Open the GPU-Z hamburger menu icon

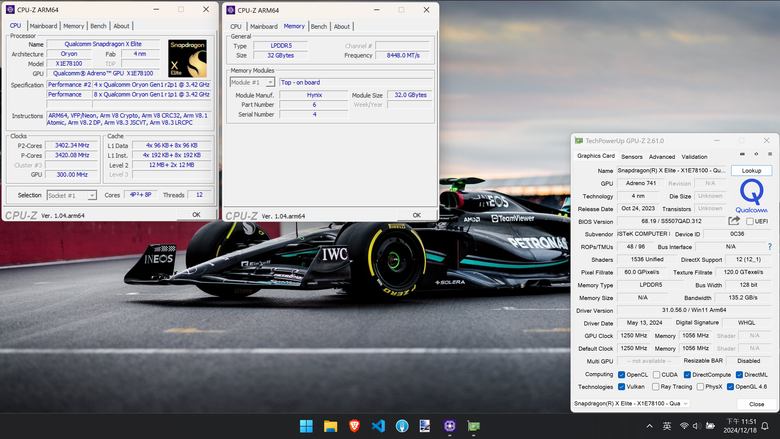pyautogui.click(x=770, y=154)
